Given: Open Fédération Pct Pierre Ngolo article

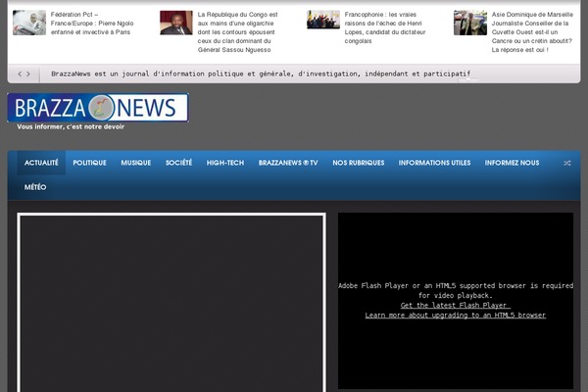Looking at the screenshot, I should (92, 24).
